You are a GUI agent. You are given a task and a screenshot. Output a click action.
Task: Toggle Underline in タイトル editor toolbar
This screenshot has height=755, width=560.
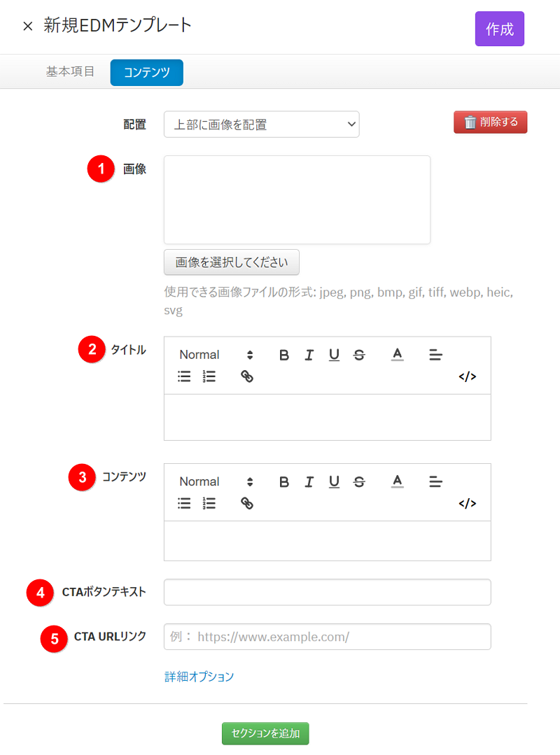click(x=334, y=355)
